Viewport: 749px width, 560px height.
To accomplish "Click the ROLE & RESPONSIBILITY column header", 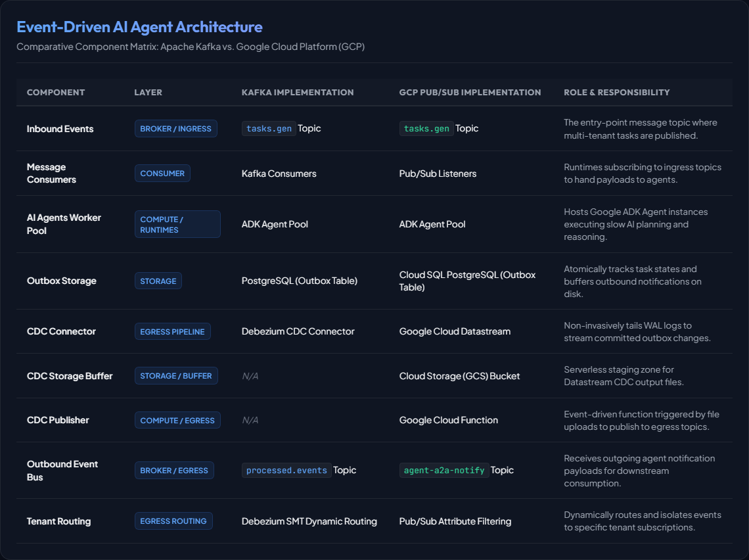I will [x=617, y=92].
